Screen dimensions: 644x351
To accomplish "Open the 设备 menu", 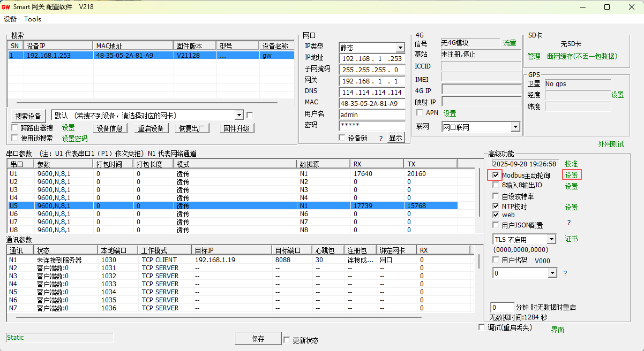I will (10, 19).
